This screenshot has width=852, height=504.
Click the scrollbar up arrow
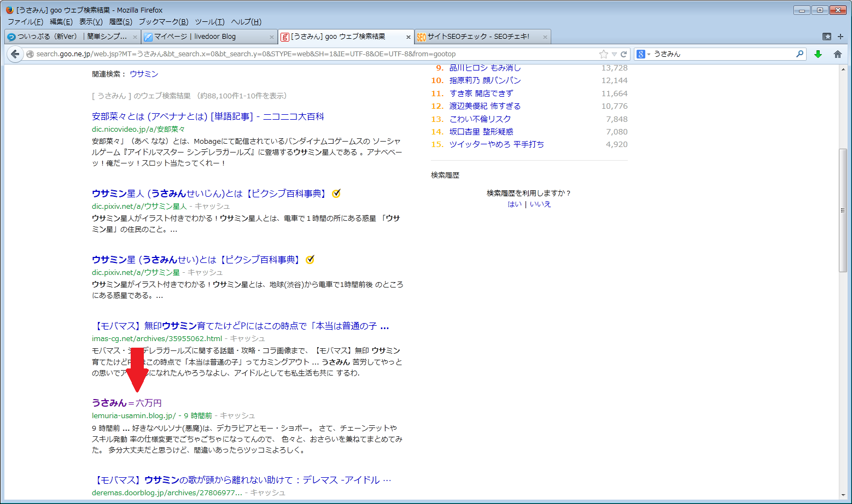coord(843,68)
